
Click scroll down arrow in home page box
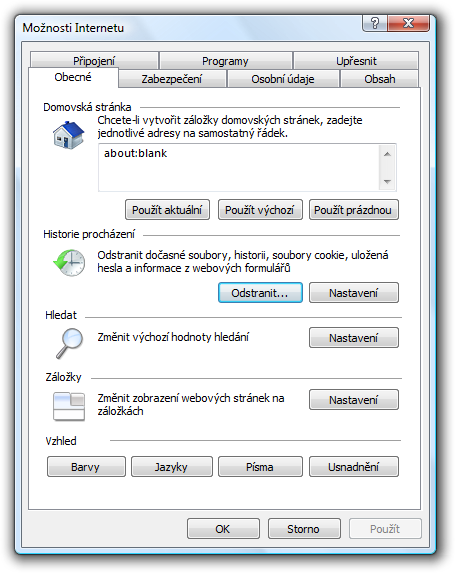point(387,181)
